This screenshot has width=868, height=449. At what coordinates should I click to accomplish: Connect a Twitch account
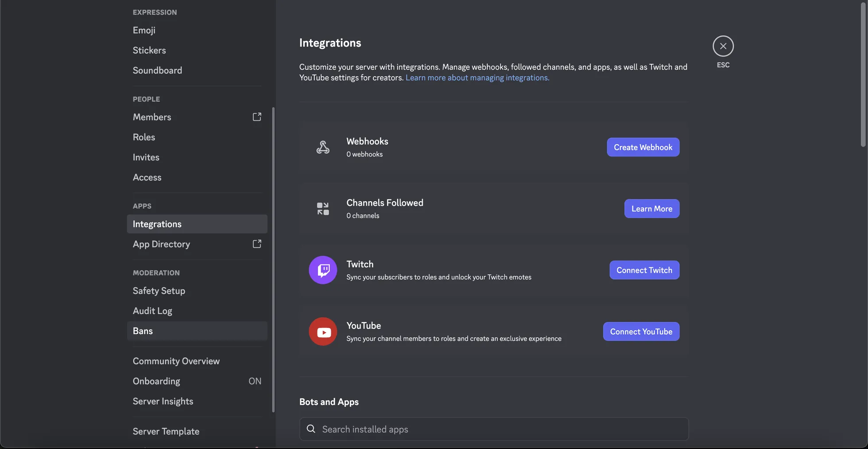pos(644,270)
